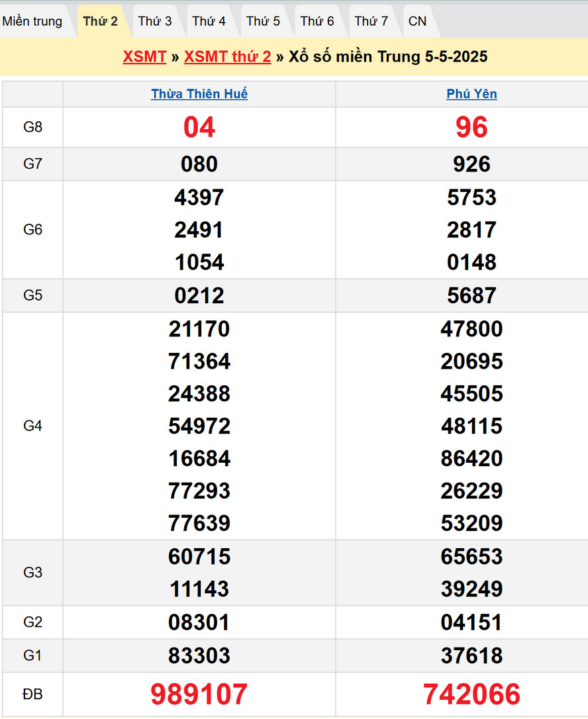Screen dimensions: 588x719
Task: Switch to Thứ 4 results tab
Action: click(209, 21)
